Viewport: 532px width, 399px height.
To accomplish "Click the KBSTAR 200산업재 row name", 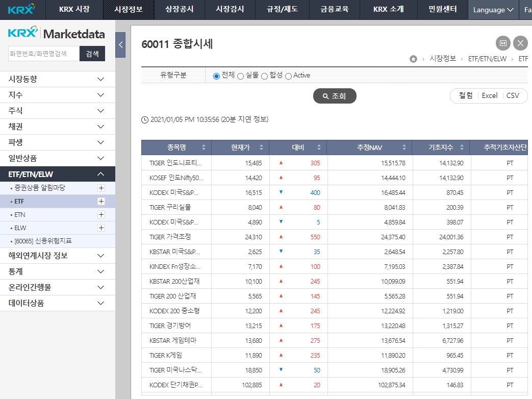I will click(174, 281).
